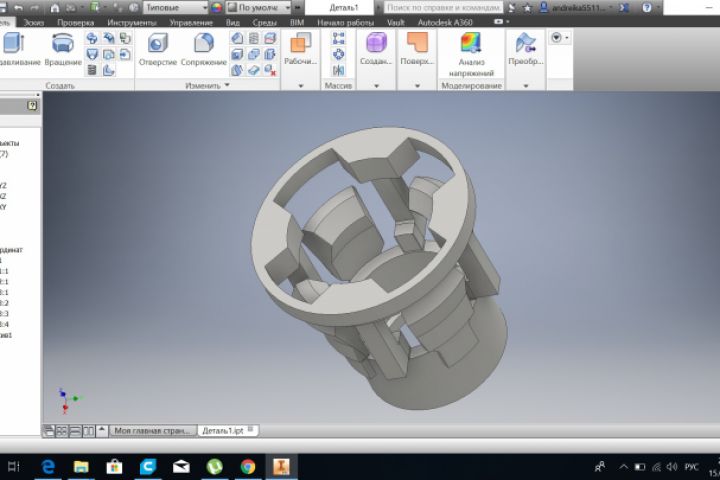Expand the Преобр... panel arrow

[x=526, y=85]
